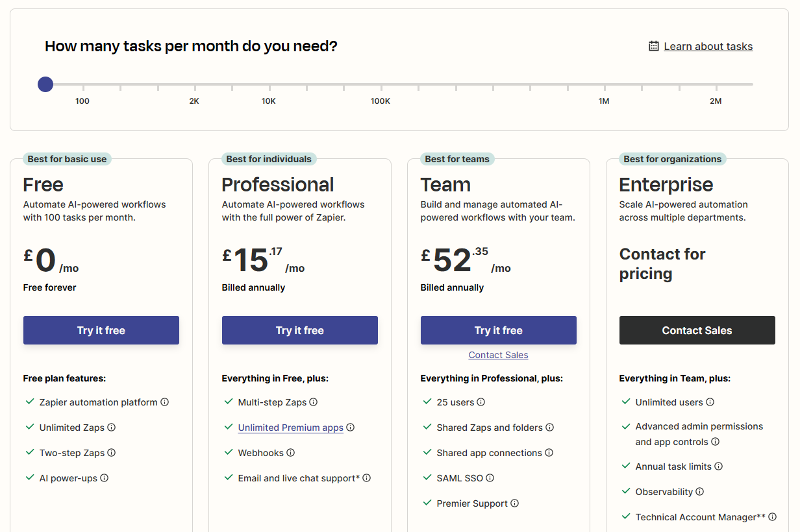
Task: Click info icon beside SAML SSO
Action: [x=490, y=478]
